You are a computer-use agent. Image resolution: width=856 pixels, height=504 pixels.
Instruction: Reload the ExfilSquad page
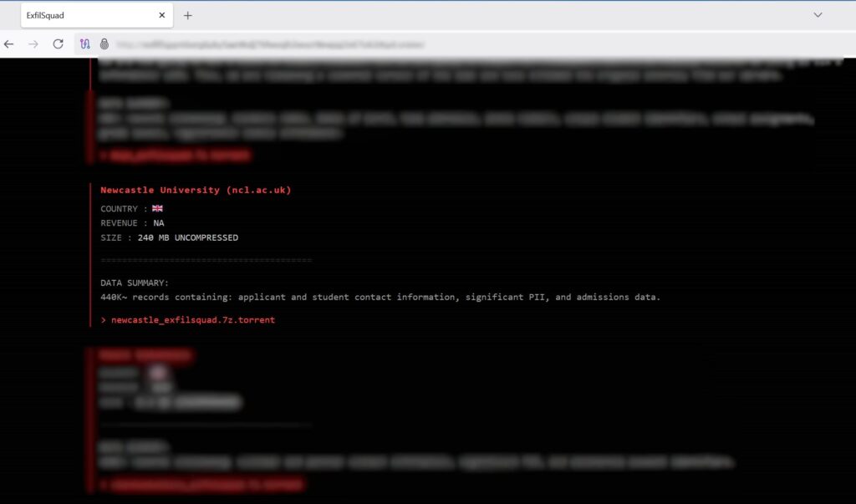coord(58,44)
